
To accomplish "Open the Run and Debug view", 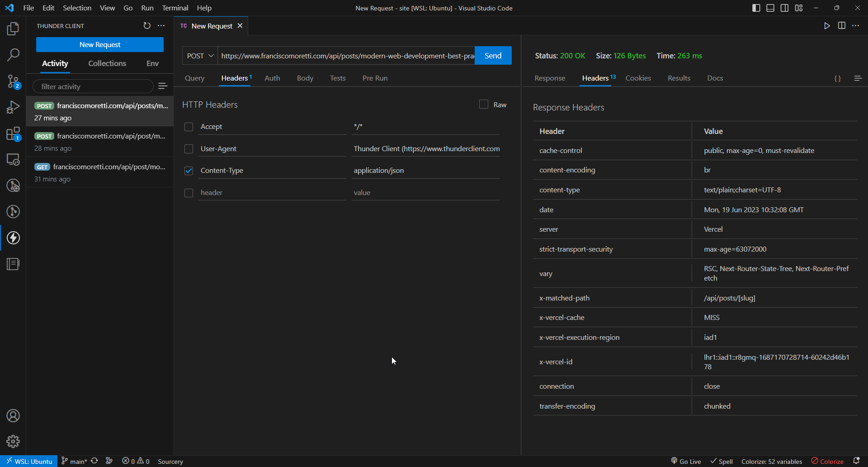I will pos(13,107).
